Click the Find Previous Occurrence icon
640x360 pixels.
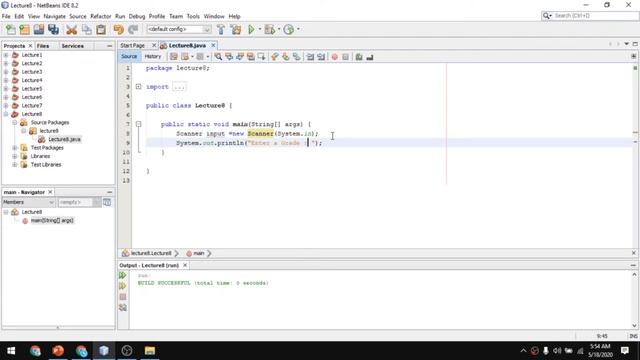[x=229, y=57]
